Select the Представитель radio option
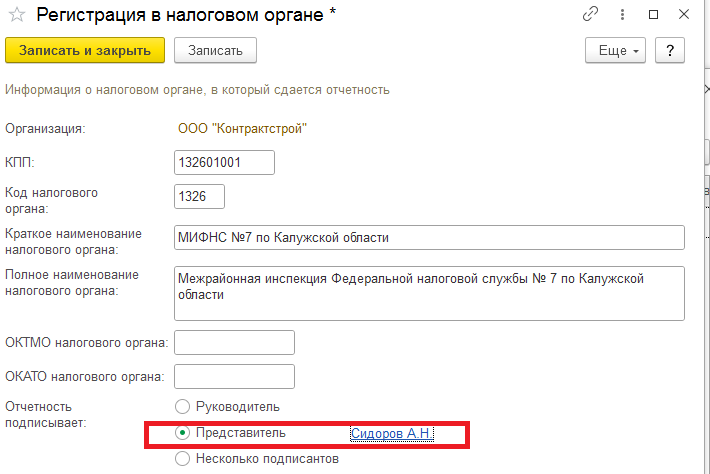 click(x=182, y=433)
